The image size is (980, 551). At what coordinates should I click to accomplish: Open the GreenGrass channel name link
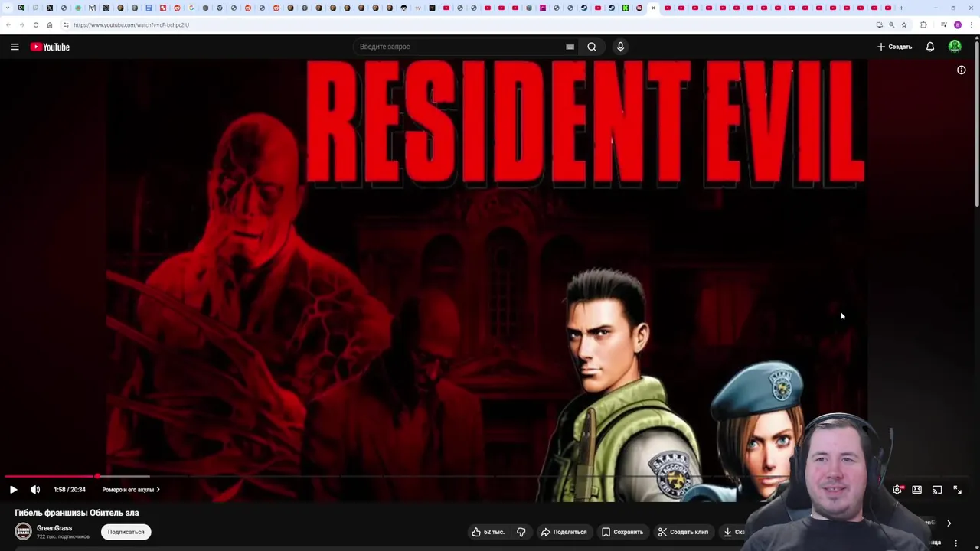[54, 528]
